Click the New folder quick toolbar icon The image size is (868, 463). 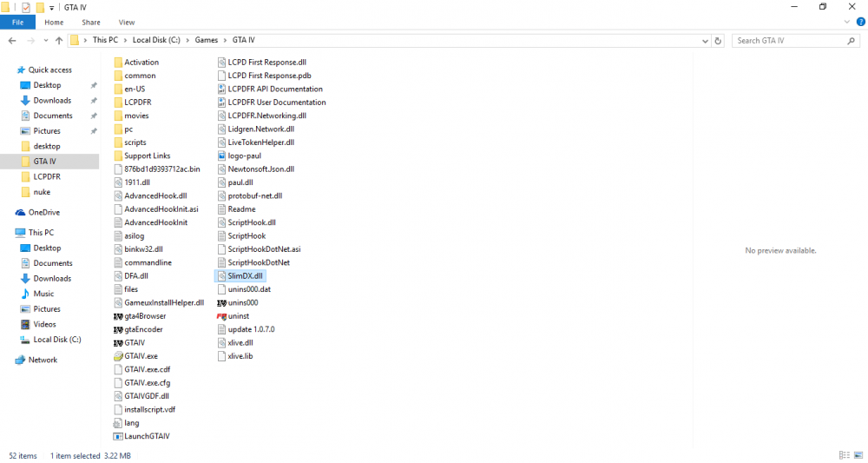coord(40,7)
